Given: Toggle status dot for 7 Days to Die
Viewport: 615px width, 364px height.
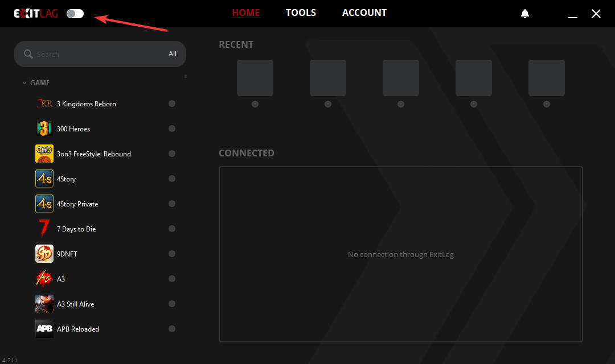Looking at the screenshot, I should tap(172, 229).
